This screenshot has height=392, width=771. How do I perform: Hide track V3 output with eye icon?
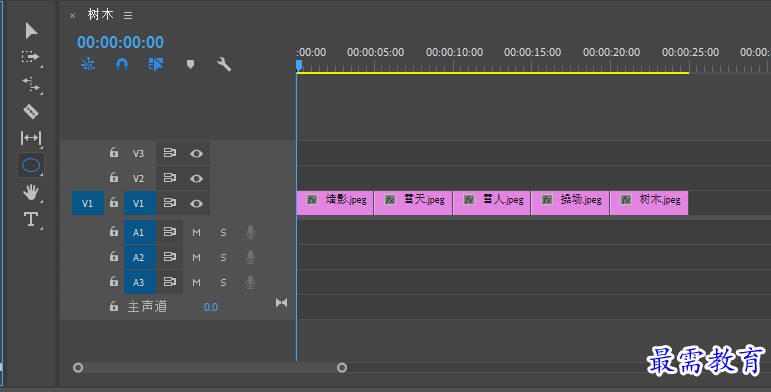196,153
